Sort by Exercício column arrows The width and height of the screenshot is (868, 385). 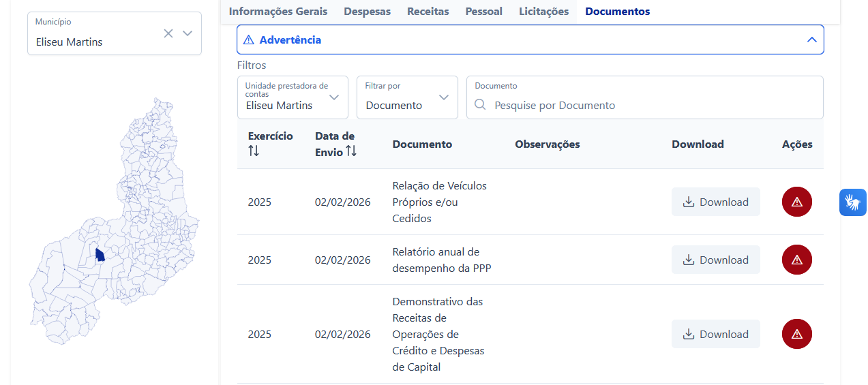pyautogui.click(x=254, y=151)
